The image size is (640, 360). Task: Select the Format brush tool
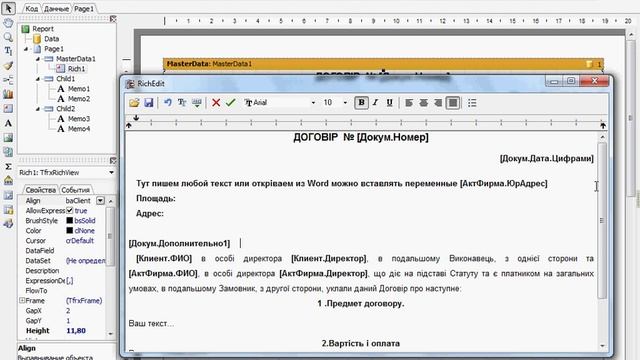pyautogui.click(x=8, y=65)
